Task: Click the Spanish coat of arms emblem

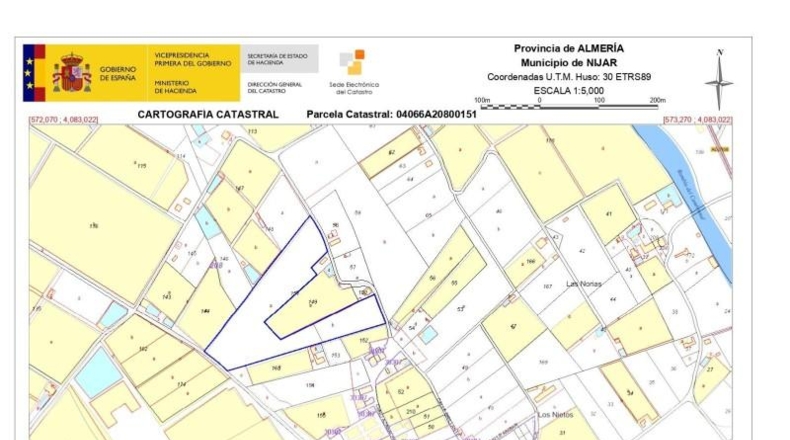Action: click(72, 74)
